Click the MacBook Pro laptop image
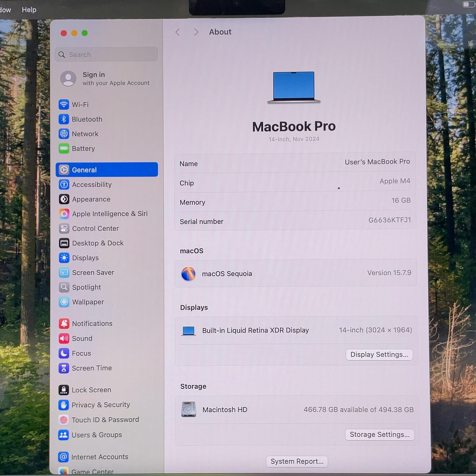 point(294,88)
